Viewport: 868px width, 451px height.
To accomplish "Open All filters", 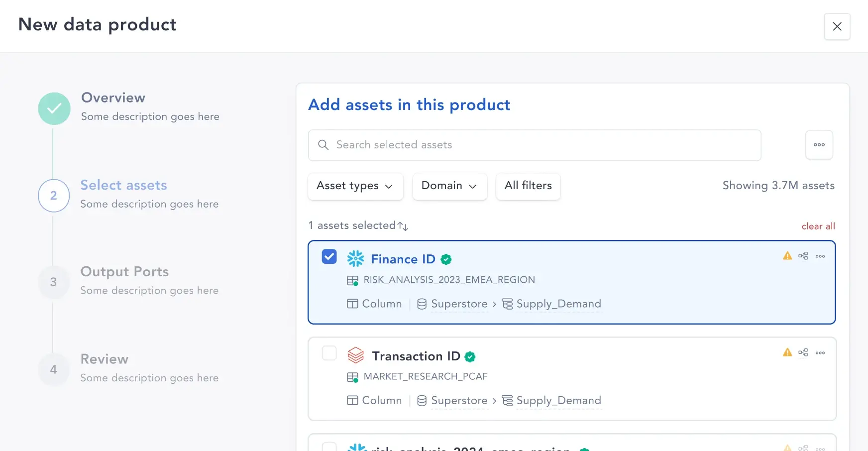I will (528, 186).
